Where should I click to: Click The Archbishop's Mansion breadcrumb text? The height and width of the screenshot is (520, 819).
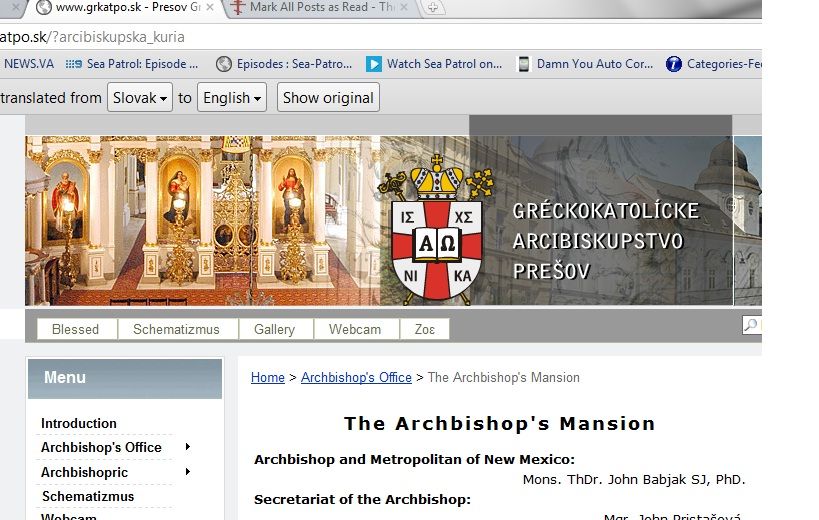point(504,377)
